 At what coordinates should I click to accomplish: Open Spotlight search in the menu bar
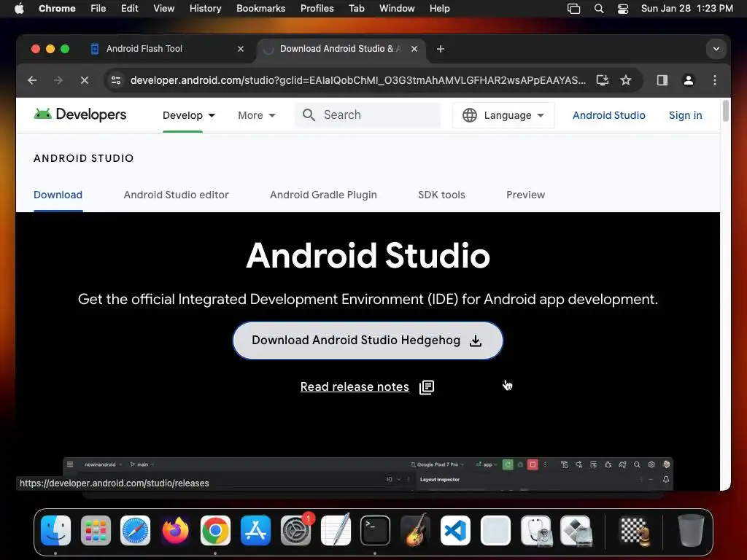pos(599,9)
